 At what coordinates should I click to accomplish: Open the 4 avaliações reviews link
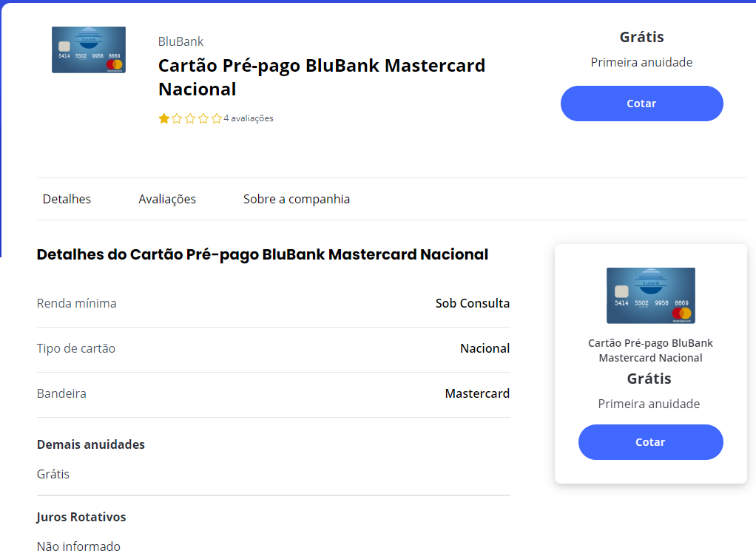(249, 118)
